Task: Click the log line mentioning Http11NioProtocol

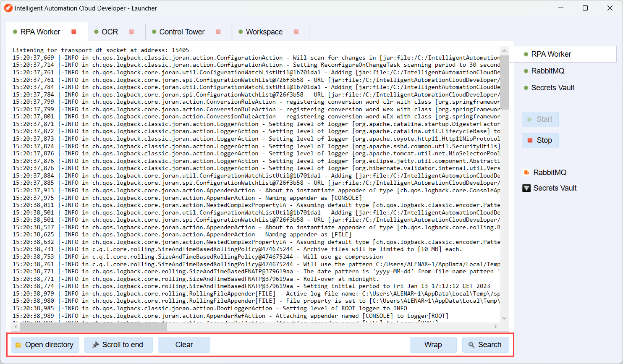Action: click(256, 139)
